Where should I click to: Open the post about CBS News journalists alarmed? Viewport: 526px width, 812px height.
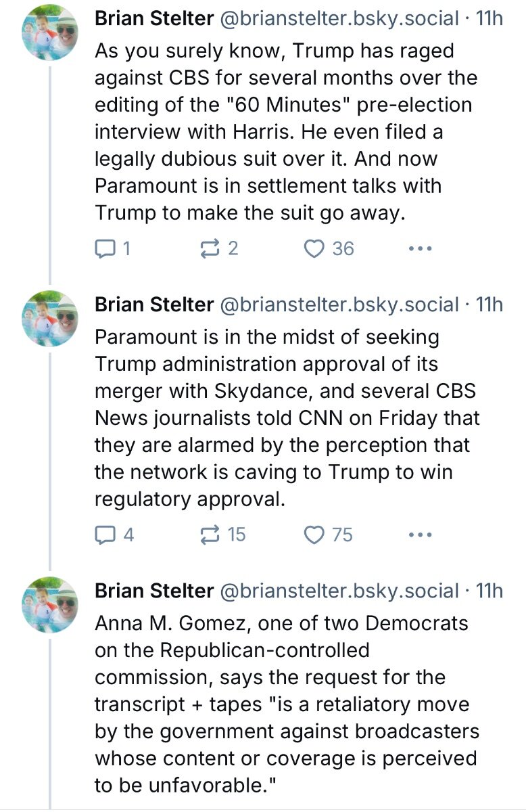pos(287,418)
